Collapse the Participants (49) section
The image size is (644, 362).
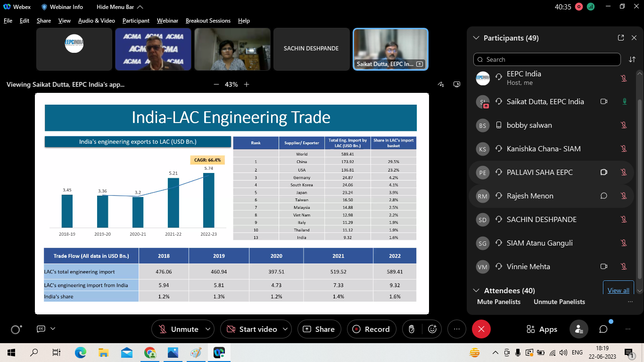coord(475,38)
